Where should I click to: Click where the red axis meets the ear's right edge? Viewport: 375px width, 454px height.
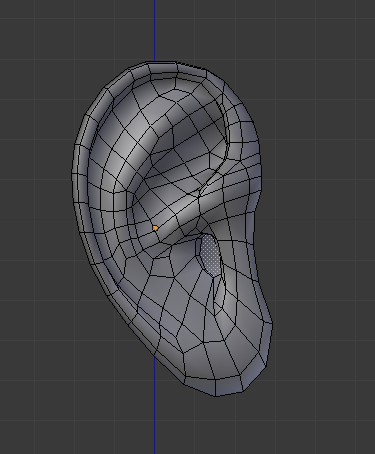255,219
